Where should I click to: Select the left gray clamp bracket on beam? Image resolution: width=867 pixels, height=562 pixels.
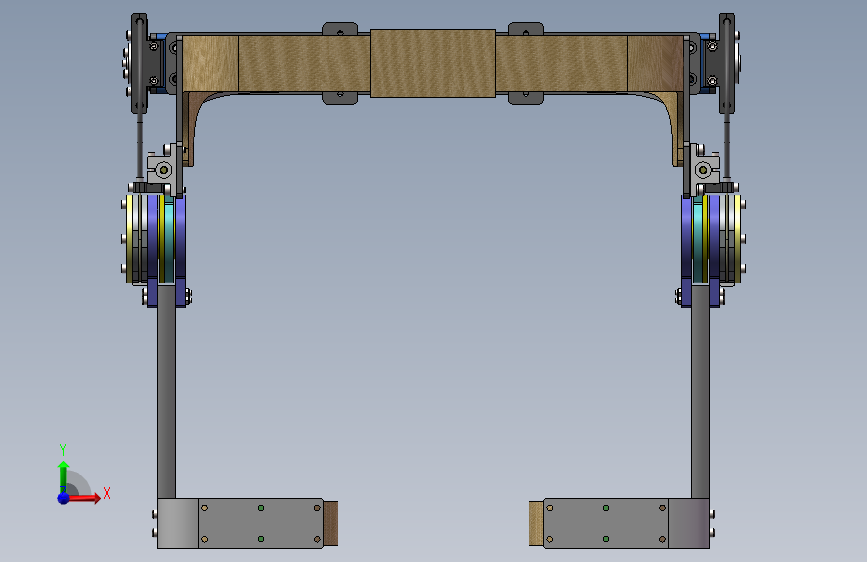(x=340, y=63)
